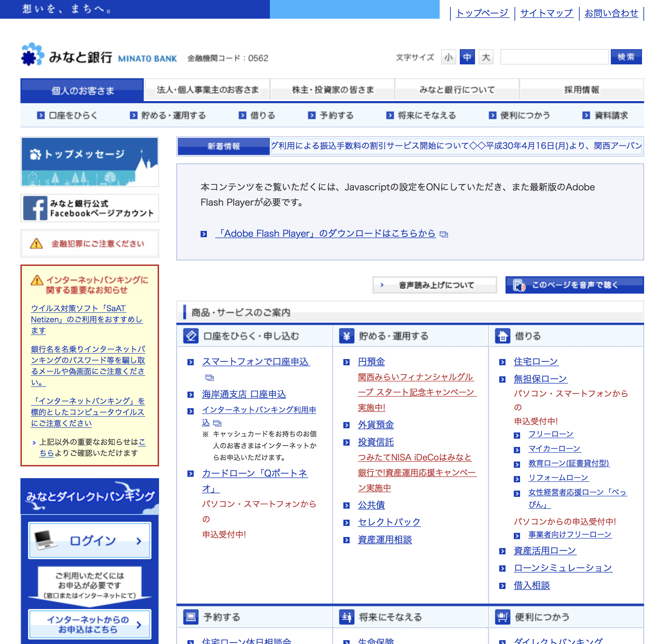Click the arrow icon before 口座をひらく nav item
Viewport: 668px width, 644px height.
(x=41, y=115)
